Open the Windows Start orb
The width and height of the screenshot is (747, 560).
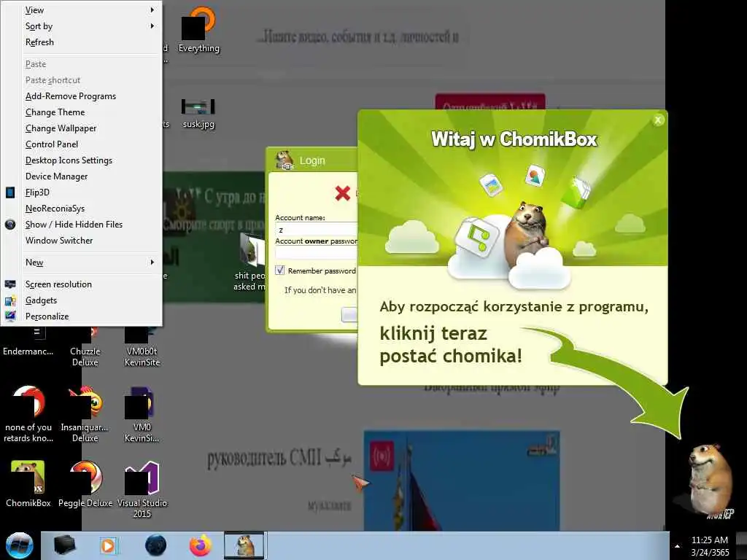point(19,545)
